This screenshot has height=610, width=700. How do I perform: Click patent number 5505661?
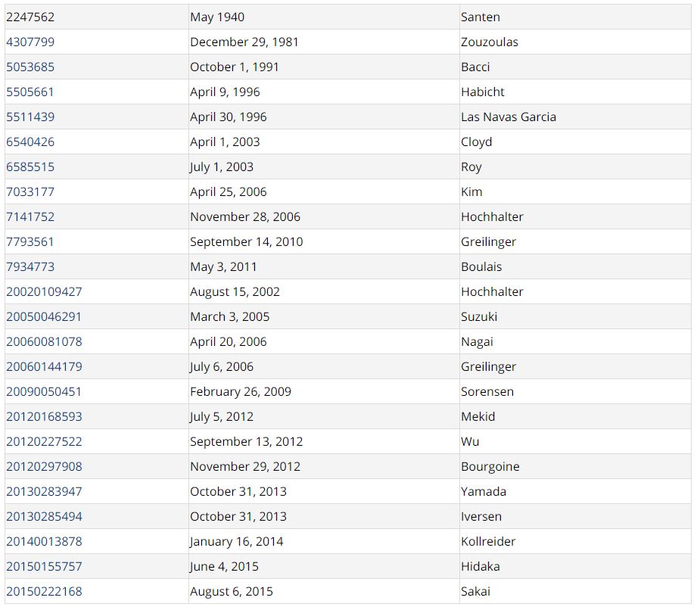point(30,92)
